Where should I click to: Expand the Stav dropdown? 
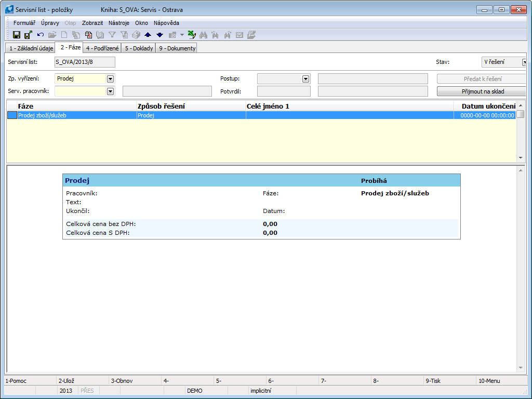coord(525,62)
